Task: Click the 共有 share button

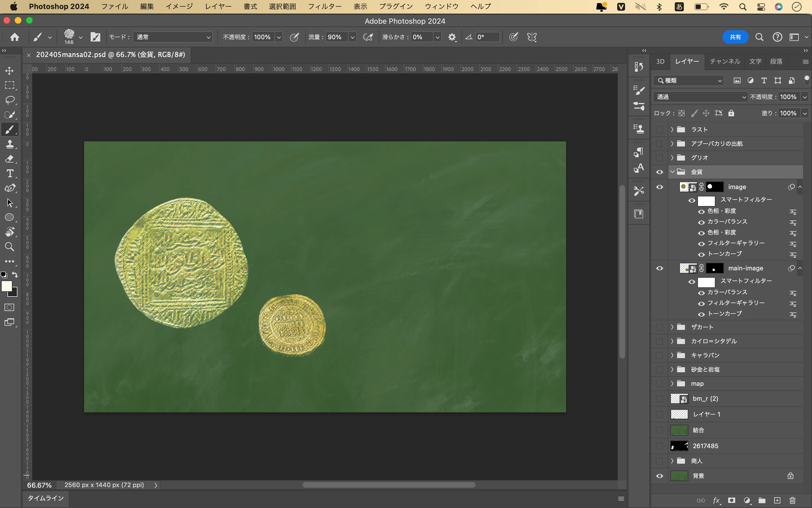Action: coord(735,37)
